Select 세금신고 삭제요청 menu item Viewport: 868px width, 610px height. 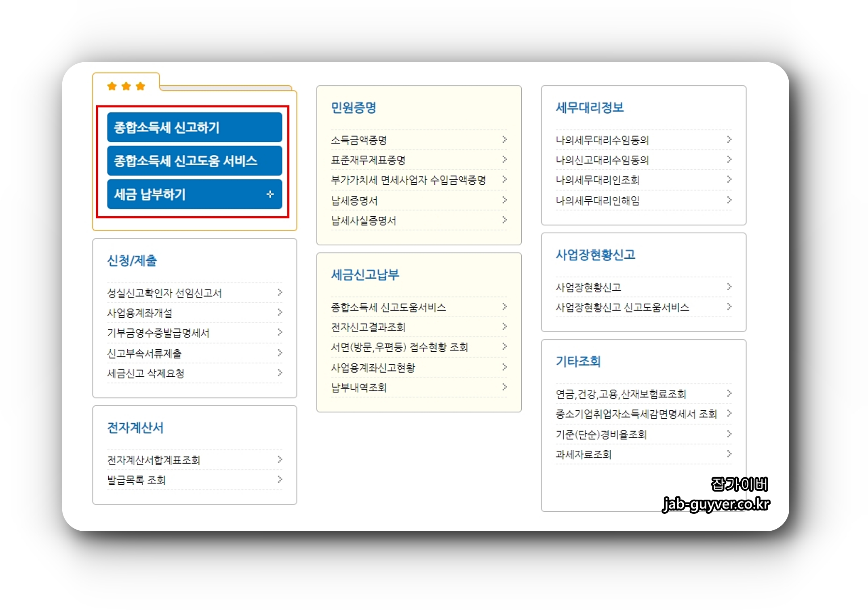[145, 373]
